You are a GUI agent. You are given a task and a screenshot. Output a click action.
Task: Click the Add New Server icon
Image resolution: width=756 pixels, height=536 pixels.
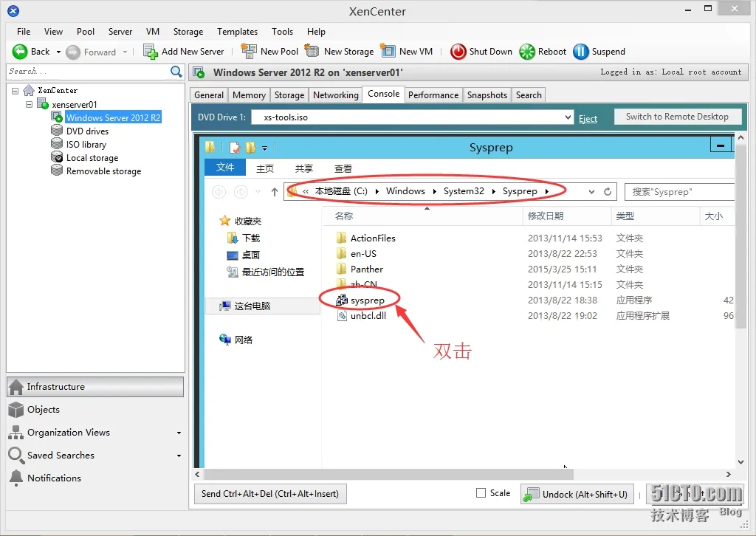(x=151, y=52)
